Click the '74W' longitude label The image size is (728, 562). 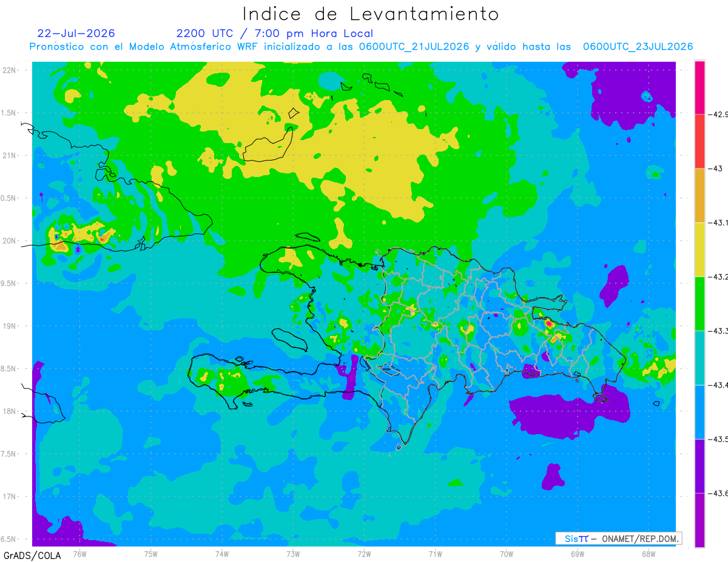222,554
